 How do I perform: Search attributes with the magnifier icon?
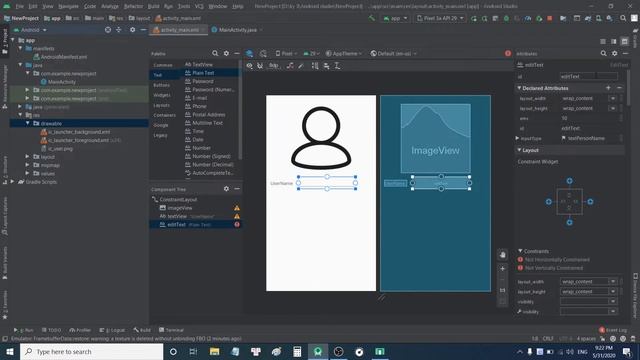pos(603,53)
